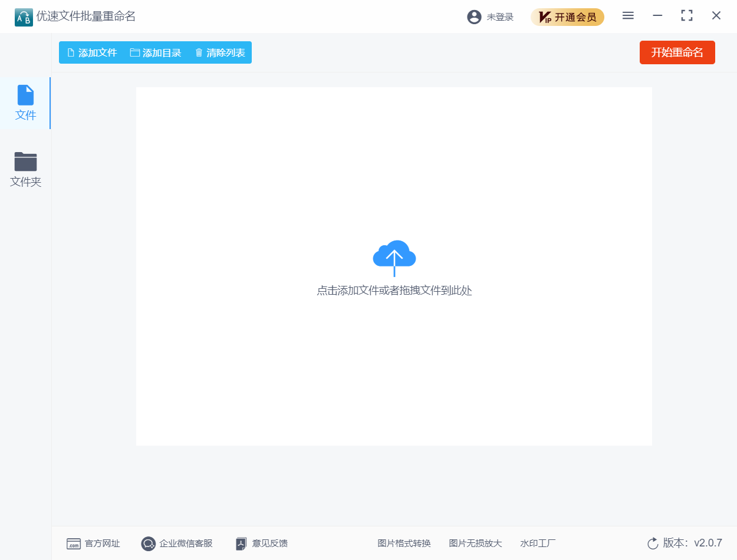Click the 企业微信客服 chat icon

(149, 543)
